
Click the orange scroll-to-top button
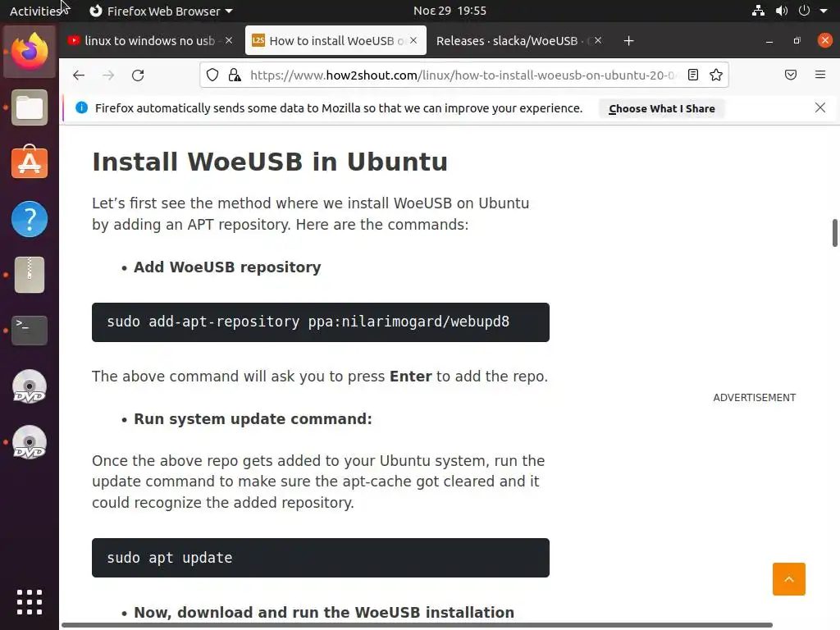coord(788,579)
